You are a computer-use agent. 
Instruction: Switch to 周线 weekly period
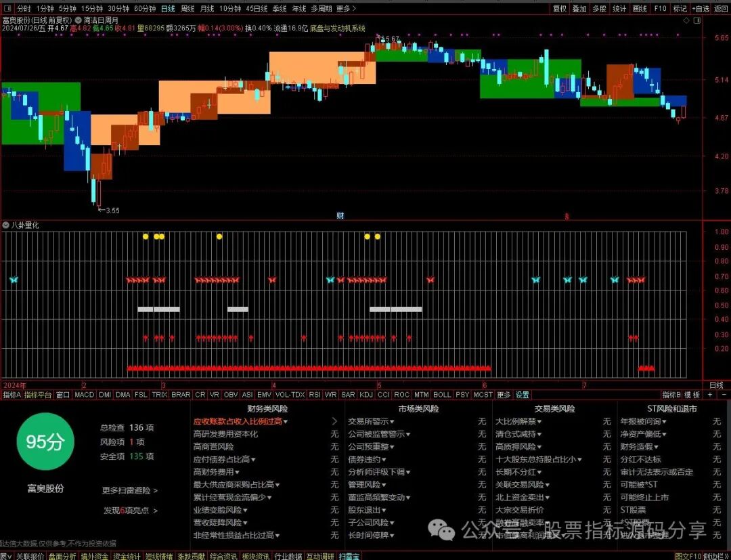pos(187,9)
